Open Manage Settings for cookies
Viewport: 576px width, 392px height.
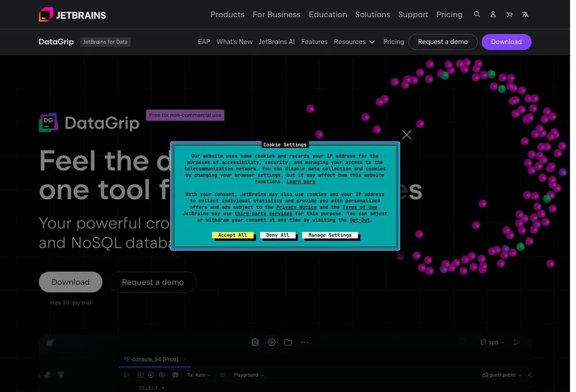point(330,235)
